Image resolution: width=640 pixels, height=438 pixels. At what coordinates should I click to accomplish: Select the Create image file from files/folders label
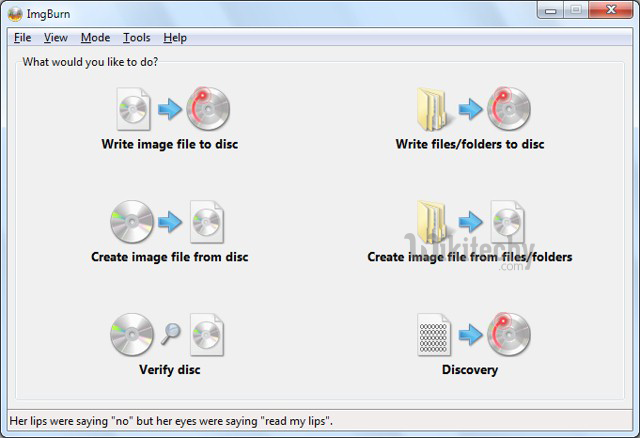(x=470, y=257)
